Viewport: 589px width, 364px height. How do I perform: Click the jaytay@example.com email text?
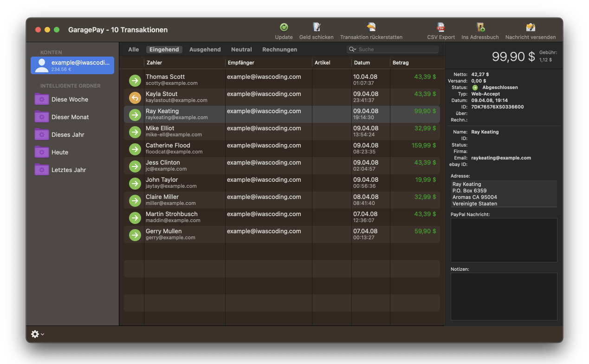pyautogui.click(x=171, y=186)
